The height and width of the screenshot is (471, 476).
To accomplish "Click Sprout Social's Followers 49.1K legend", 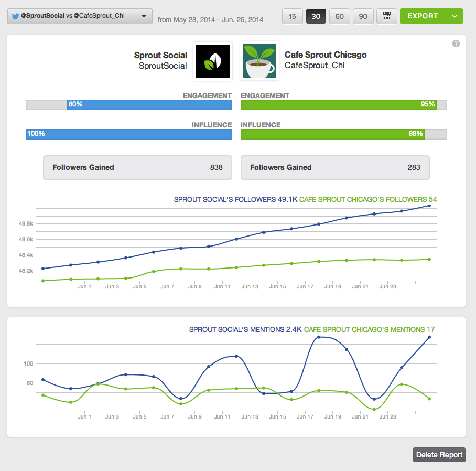I will tap(235, 199).
